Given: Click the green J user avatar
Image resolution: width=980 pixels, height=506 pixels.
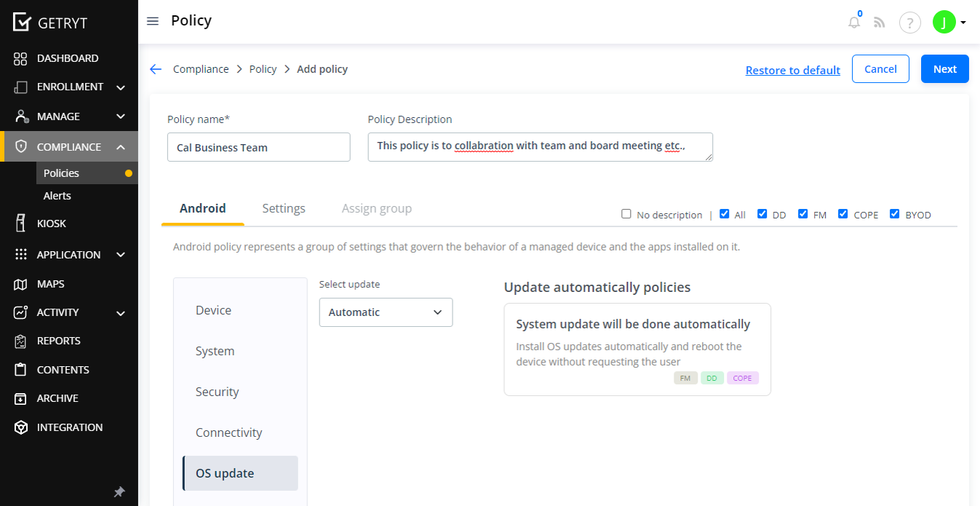Looking at the screenshot, I should click(x=944, y=23).
